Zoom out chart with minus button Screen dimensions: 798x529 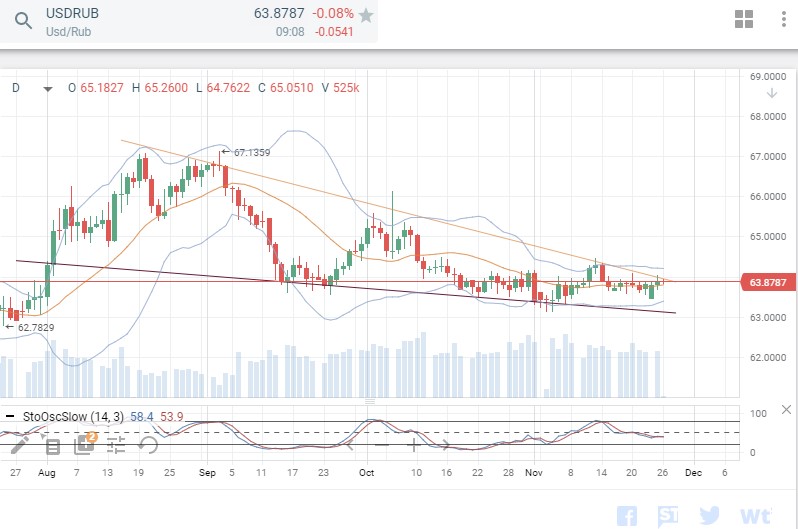pos(382,445)
